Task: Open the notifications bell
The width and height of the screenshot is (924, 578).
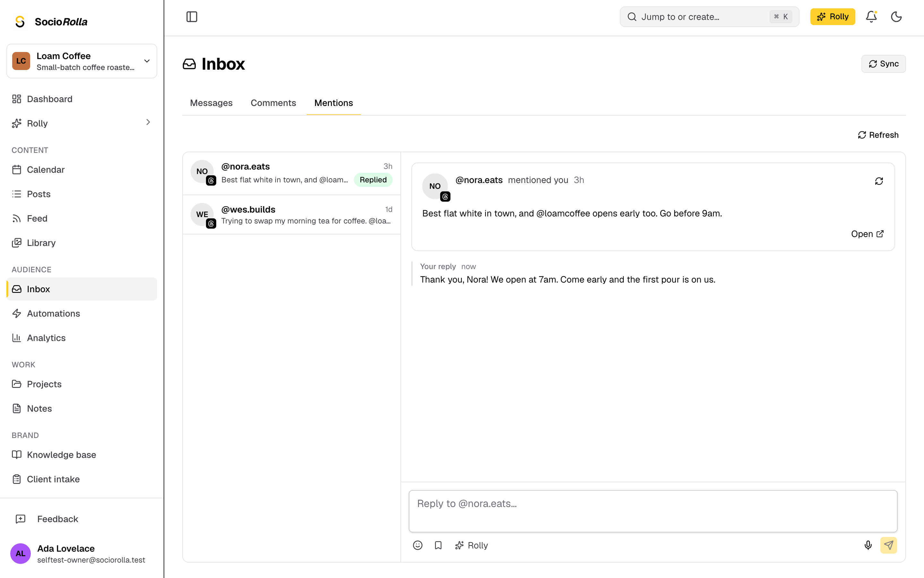Action: point(871,17)
